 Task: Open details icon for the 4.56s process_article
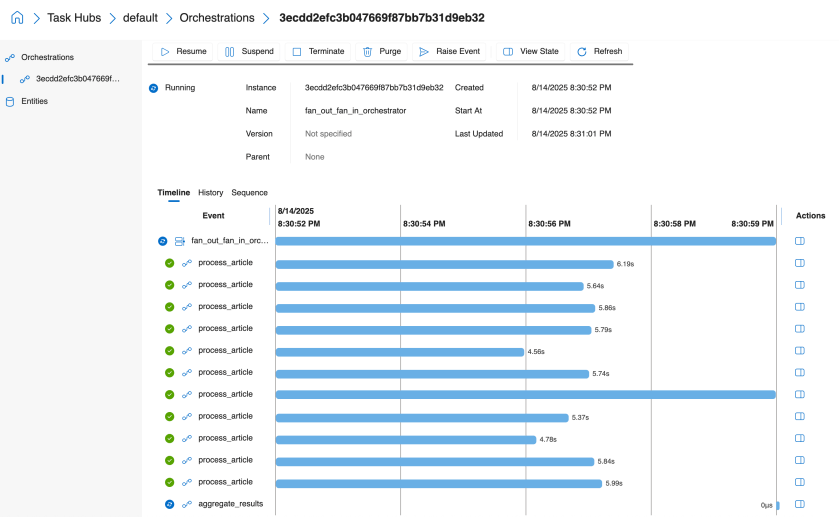(799, 351)
